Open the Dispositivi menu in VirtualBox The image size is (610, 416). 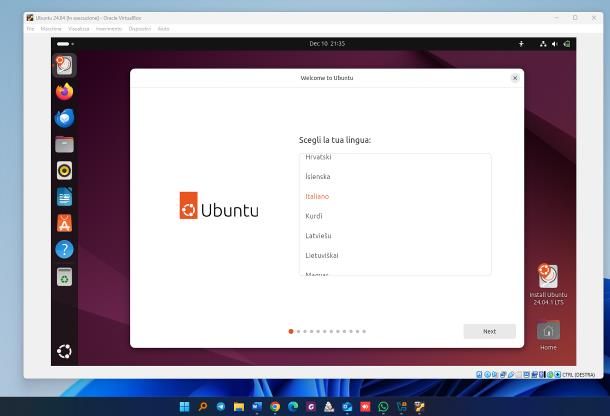pyautogui.click(x=140, y=29)
